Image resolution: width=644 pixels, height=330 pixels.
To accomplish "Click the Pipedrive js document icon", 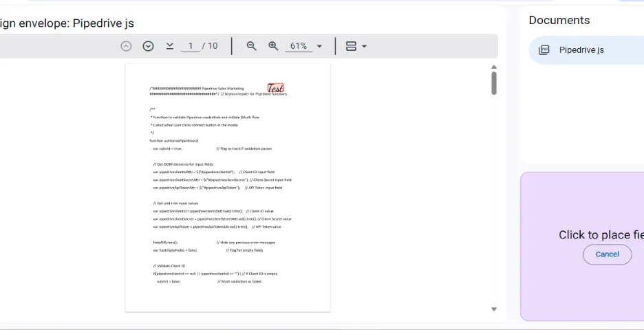I will click(544, 50).
